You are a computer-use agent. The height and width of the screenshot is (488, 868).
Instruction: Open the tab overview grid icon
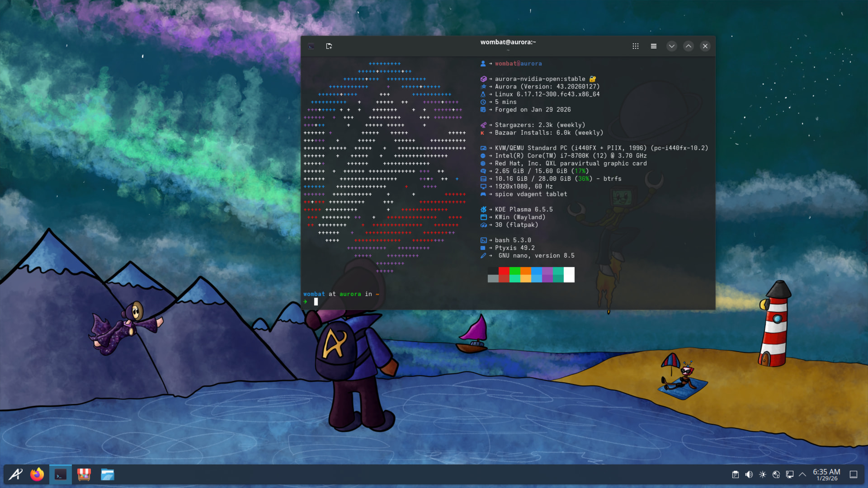pos(635,46)
